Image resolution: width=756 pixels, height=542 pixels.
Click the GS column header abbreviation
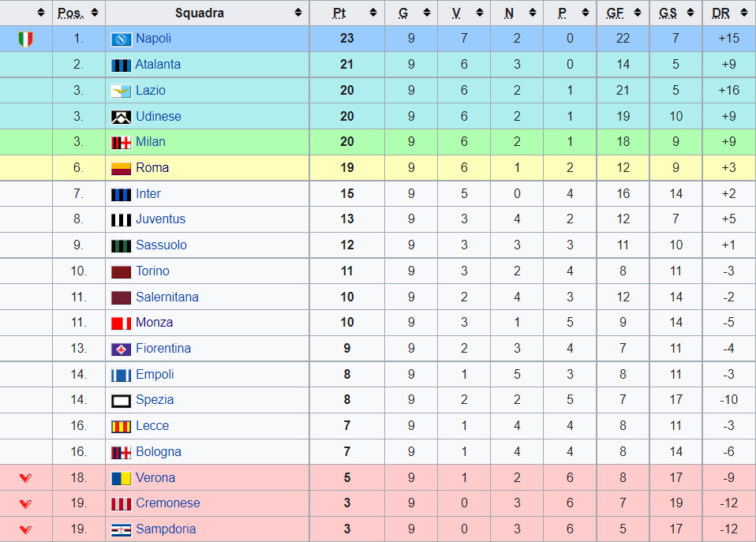[x=668, y=13]
